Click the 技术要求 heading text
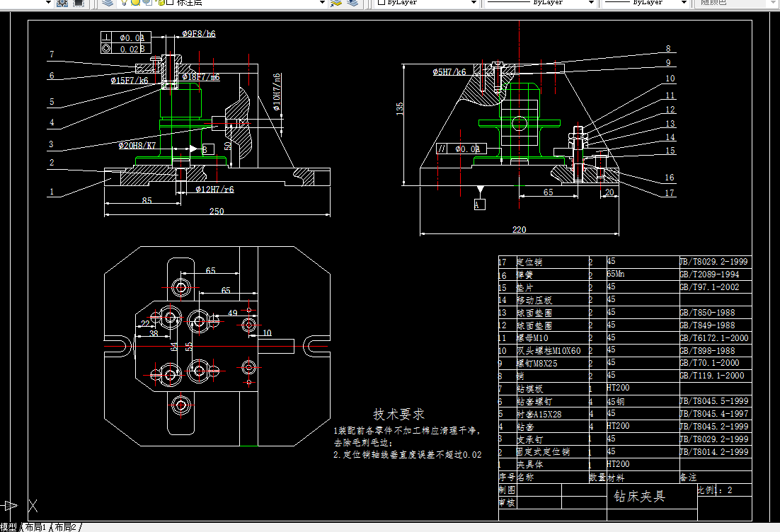780x532 pixels. click(x=399, y=414)
